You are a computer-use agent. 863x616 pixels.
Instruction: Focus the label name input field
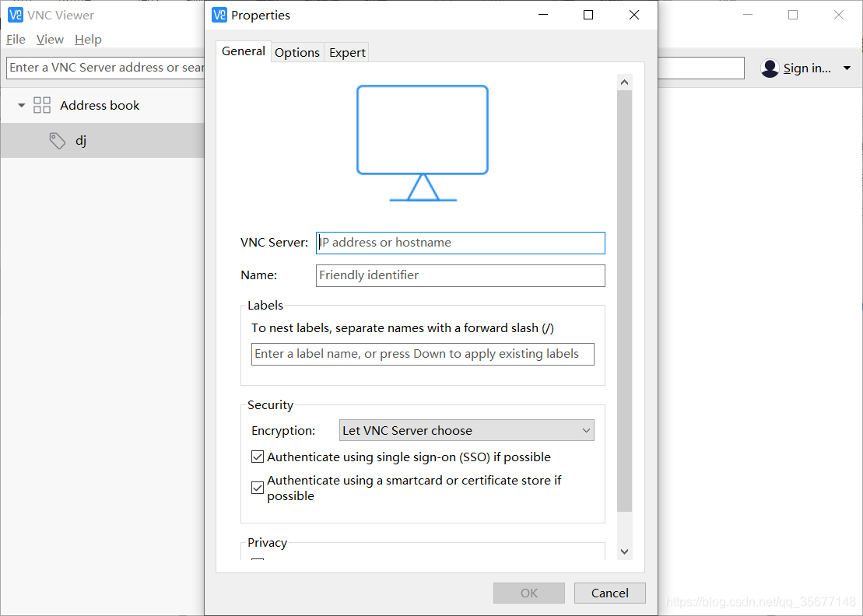point(423,354)
